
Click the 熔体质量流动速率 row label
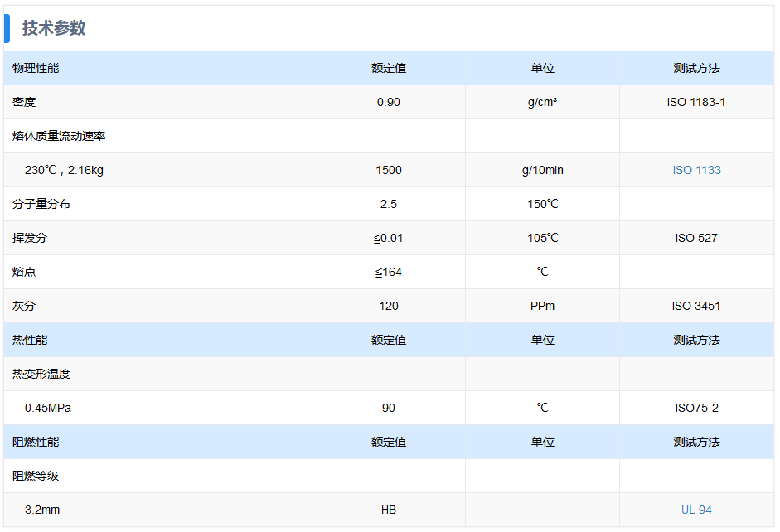[x=59, y=136]
